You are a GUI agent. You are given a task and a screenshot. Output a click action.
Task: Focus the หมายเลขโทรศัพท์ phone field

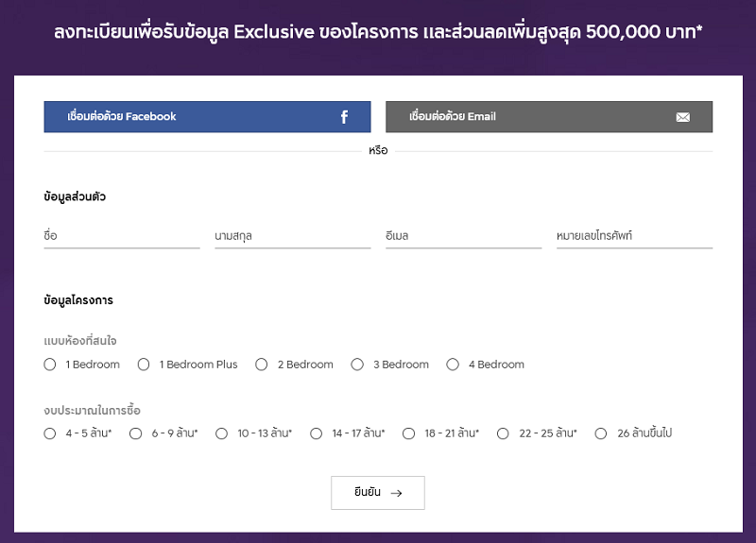tap(634, 236)
